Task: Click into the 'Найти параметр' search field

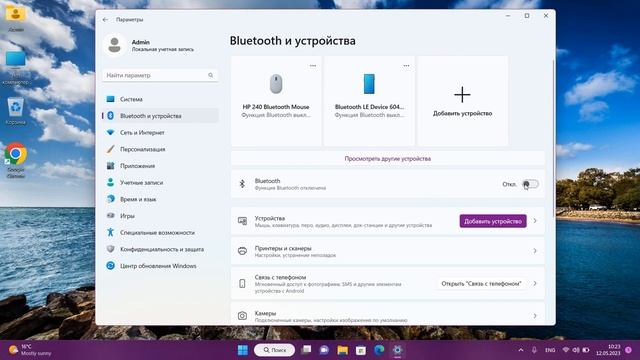Action: pyautogui.click(x=160, y=75)
